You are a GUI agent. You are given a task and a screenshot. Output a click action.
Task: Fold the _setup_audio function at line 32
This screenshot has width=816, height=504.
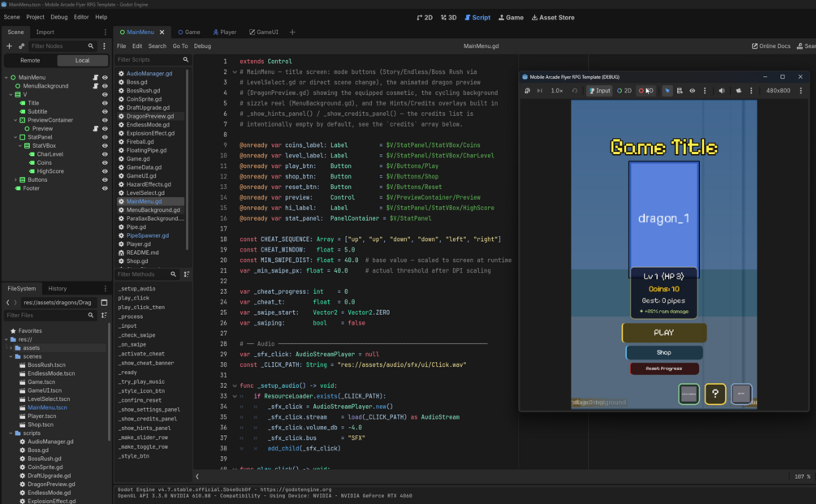235,386
